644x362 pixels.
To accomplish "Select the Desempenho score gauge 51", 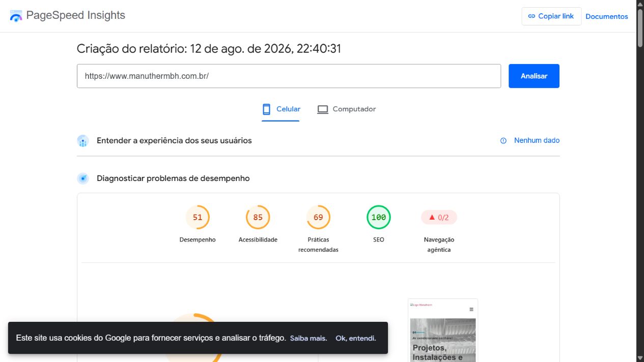I will tap(198, 217).
